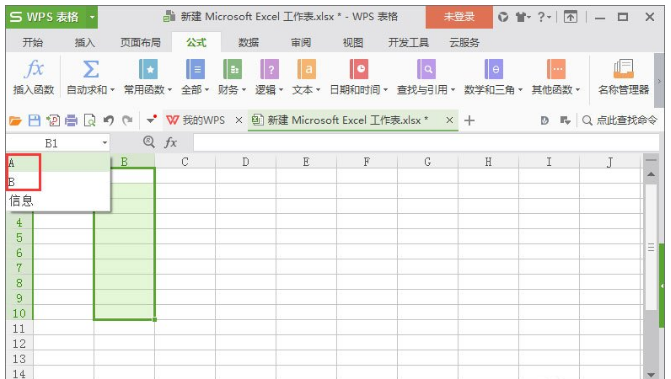Click the AutoSum sigma icon

click(91, 69)
